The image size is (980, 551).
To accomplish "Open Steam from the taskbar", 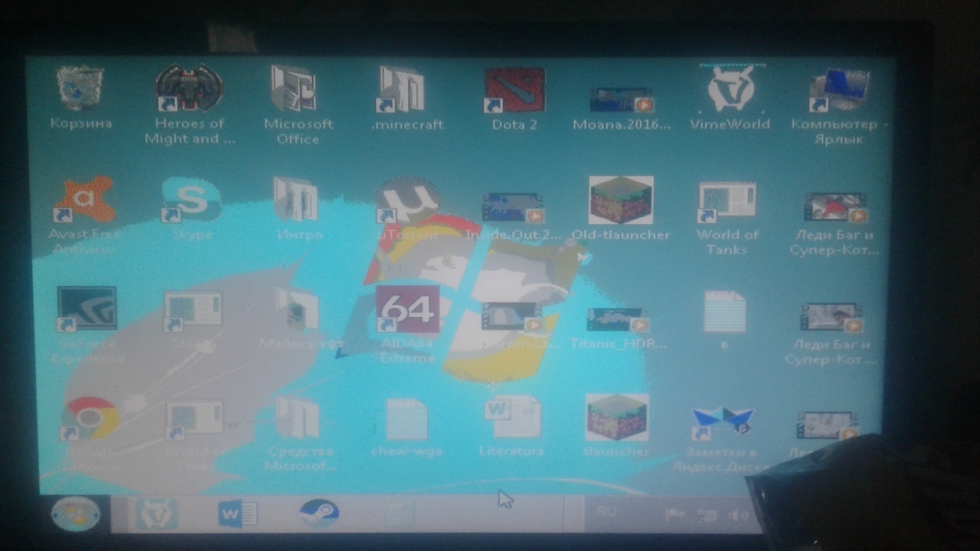I will click(318, 513).
